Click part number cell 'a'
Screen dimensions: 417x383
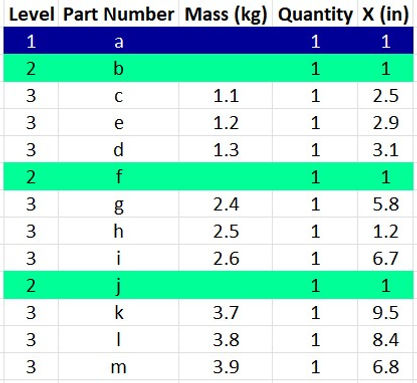[x=118, y=41]
